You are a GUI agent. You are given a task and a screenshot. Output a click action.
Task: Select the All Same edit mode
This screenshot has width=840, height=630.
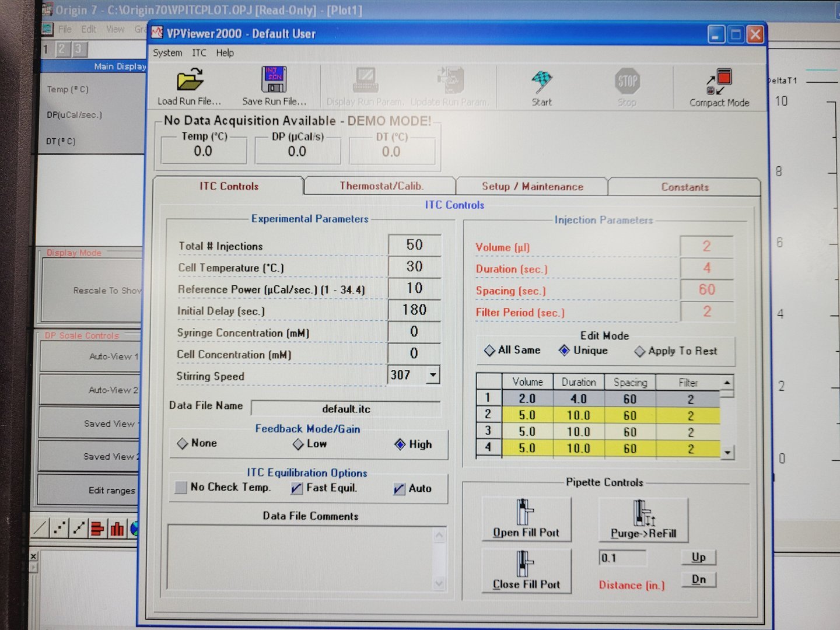coord(490,350)
